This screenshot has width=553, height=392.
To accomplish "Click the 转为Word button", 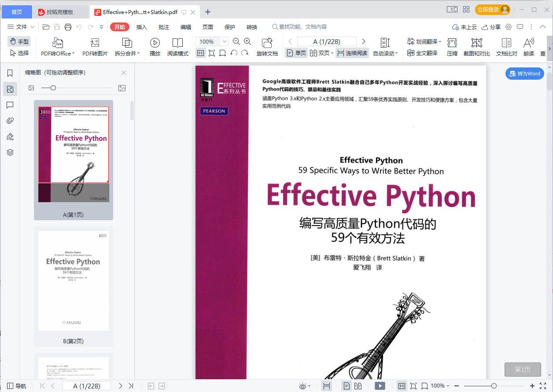I will coord(524,74).
